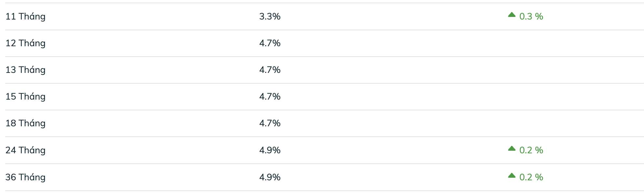Select the 4.7% rate for 15 Tháng

coord(270,96)
